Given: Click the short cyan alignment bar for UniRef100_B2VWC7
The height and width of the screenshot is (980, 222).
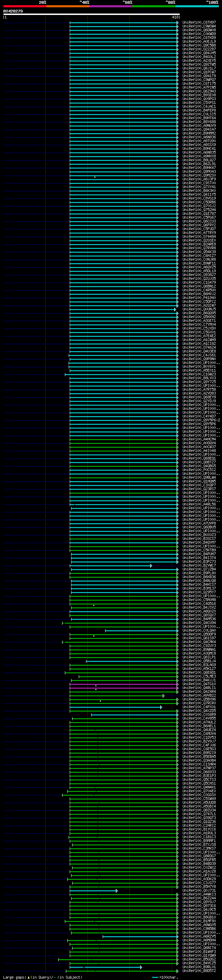Looking at the screenshot, I should pyautogui.click(x=111, y=566).
